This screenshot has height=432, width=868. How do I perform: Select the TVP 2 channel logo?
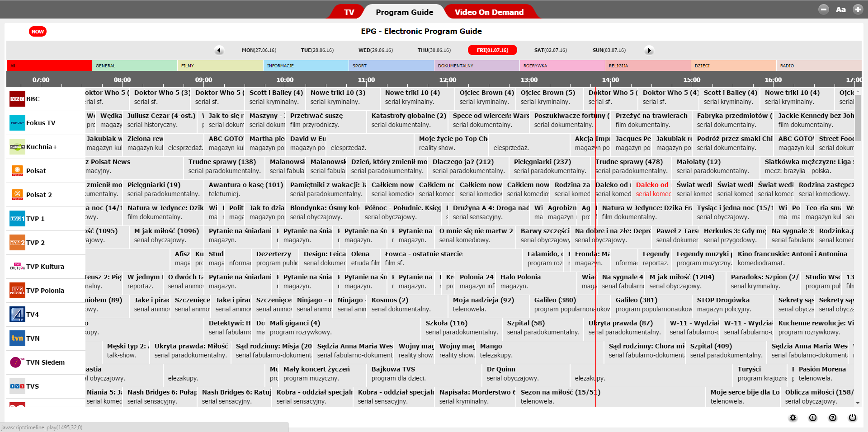click(x=17, y=242)
